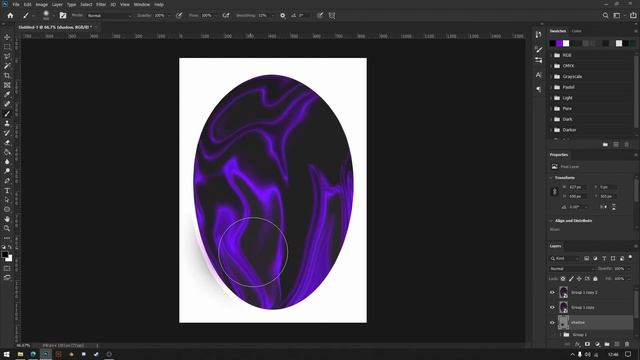Open the brush settings panel toggle icon

(x=63, y=16)
